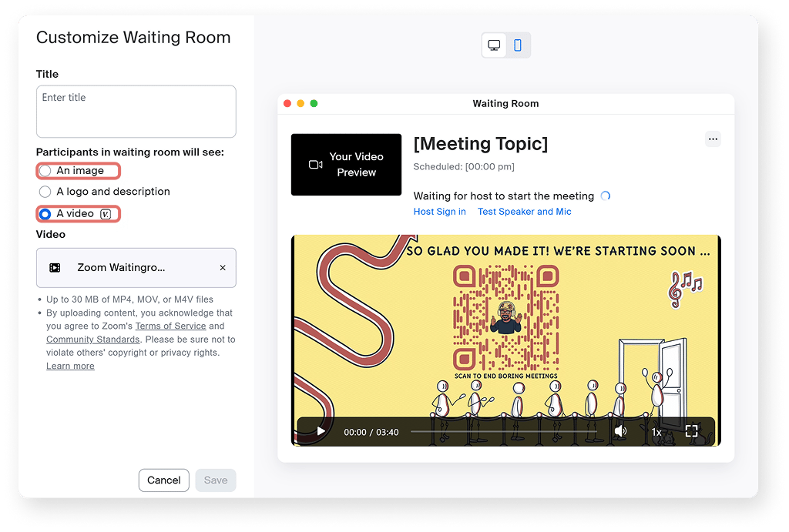The width and height of the screenshot is (789, 532).
Task: Play the waiting room video
Action: click(x=321, y=431)
